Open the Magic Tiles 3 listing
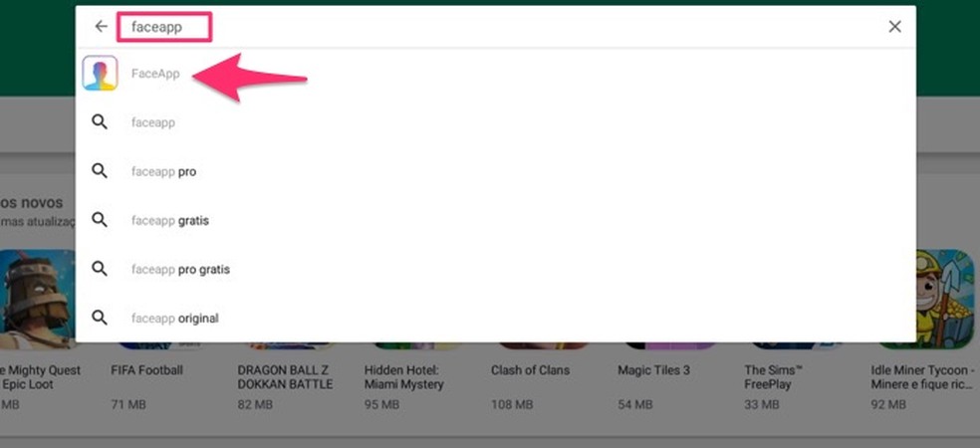 [x=653, y=370]
